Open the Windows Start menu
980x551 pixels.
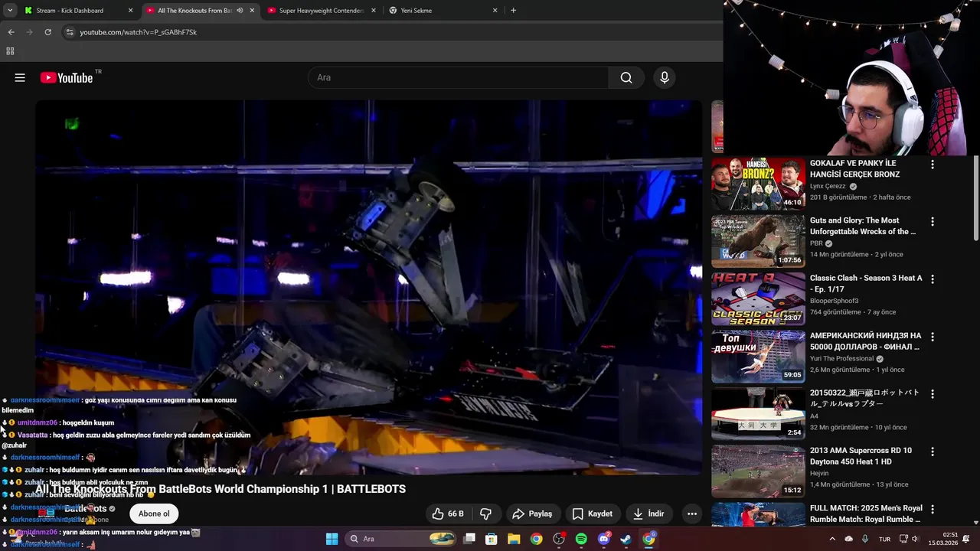click(332, 539)
